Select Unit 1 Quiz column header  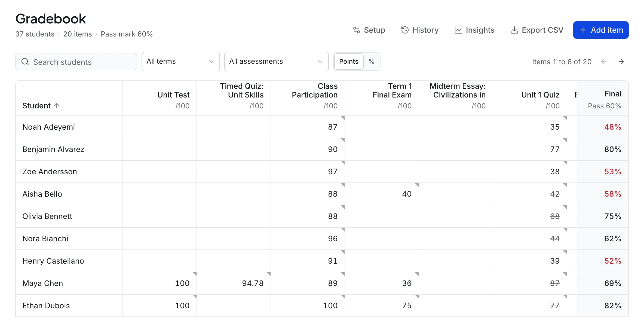pos(530,98)
